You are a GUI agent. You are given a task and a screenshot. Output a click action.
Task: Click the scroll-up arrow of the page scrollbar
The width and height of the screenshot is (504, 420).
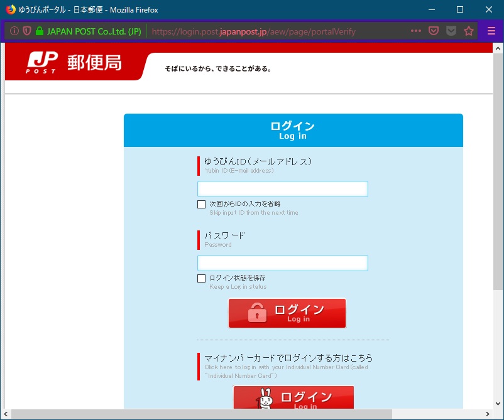coord(498,48)
